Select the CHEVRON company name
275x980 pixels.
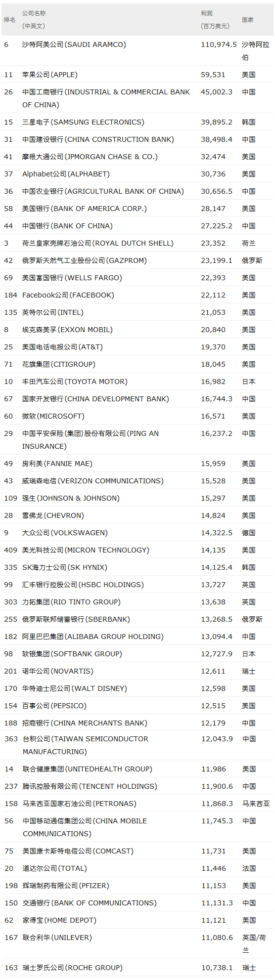tap(53, 515)
